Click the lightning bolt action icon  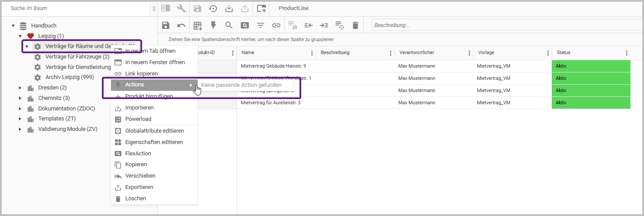(213, 25)
